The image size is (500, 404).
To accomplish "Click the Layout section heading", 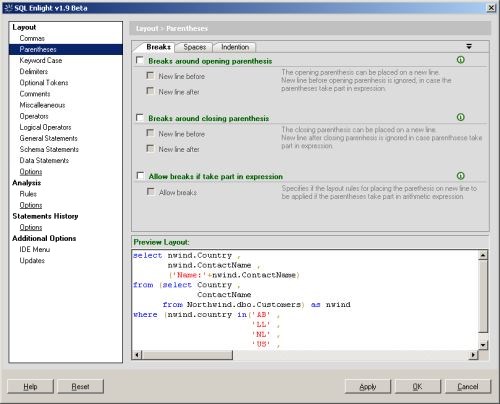I will [24, 27].
